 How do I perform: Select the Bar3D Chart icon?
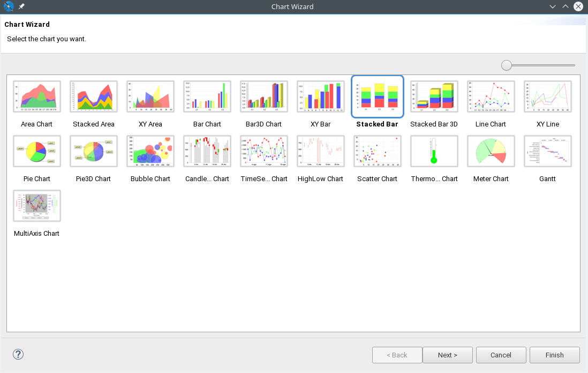coord(263,96)
